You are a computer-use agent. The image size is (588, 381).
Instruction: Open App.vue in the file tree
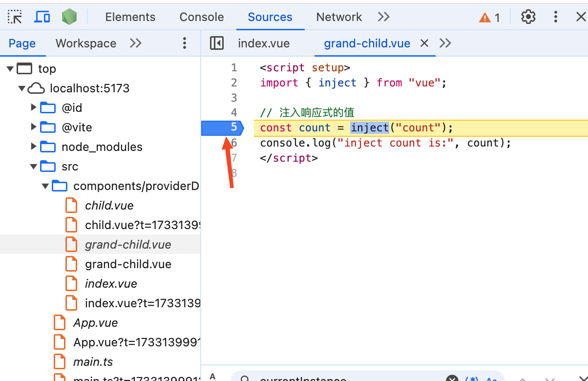(95, 323)
